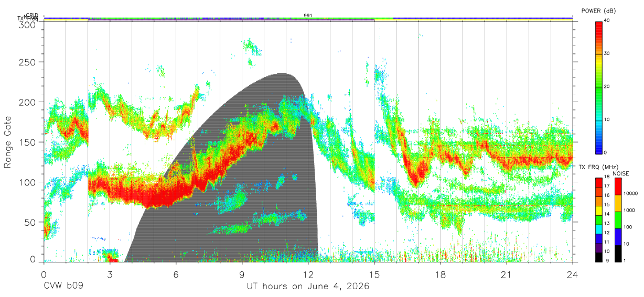Viewport: 644px width, 297px height.
Task: Click the '50' range gate tick label
Action: 31,222
